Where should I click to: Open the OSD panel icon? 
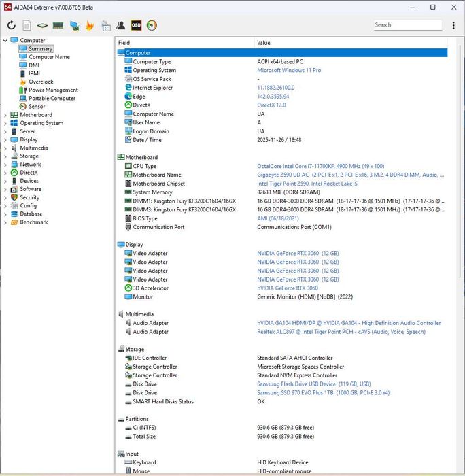coord(136,25)
